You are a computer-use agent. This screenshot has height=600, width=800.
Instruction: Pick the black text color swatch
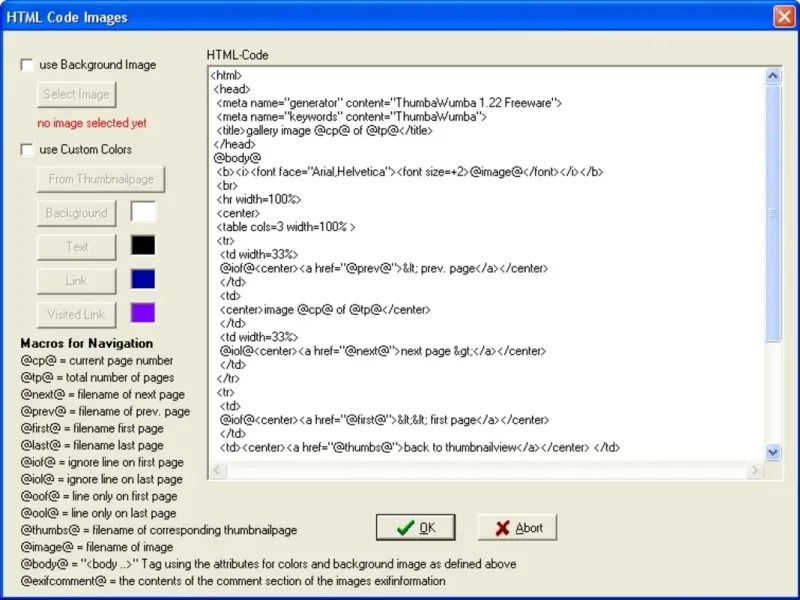(x=143, y=245)
